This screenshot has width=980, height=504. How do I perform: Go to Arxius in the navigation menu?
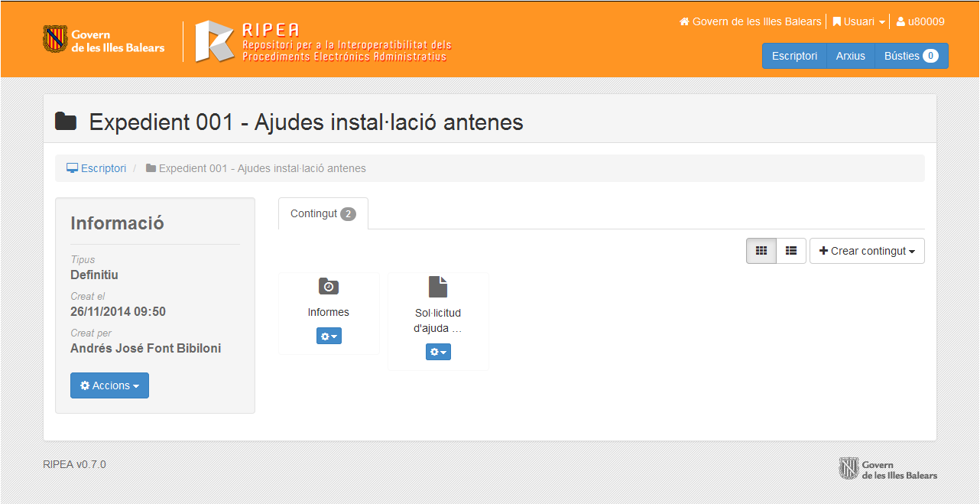point(850,56)
